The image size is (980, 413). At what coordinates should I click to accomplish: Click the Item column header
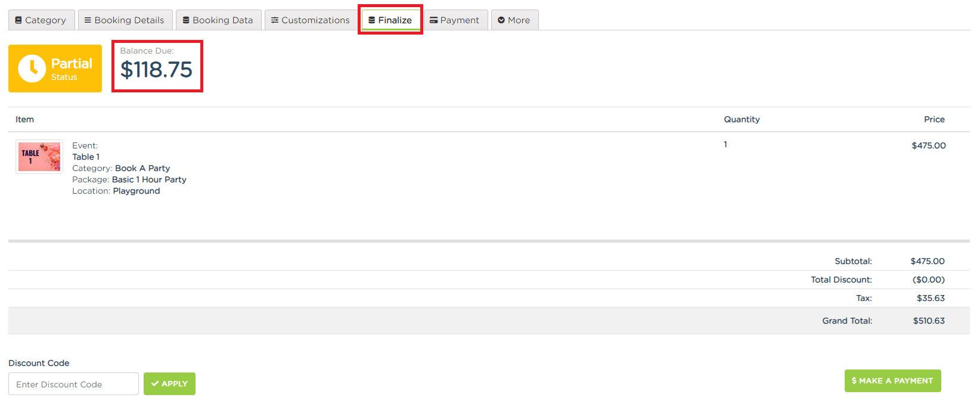(24, 119)
